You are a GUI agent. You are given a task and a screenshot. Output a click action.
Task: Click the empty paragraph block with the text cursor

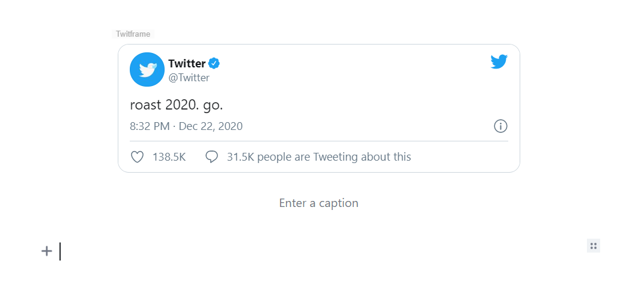point(300,251)
